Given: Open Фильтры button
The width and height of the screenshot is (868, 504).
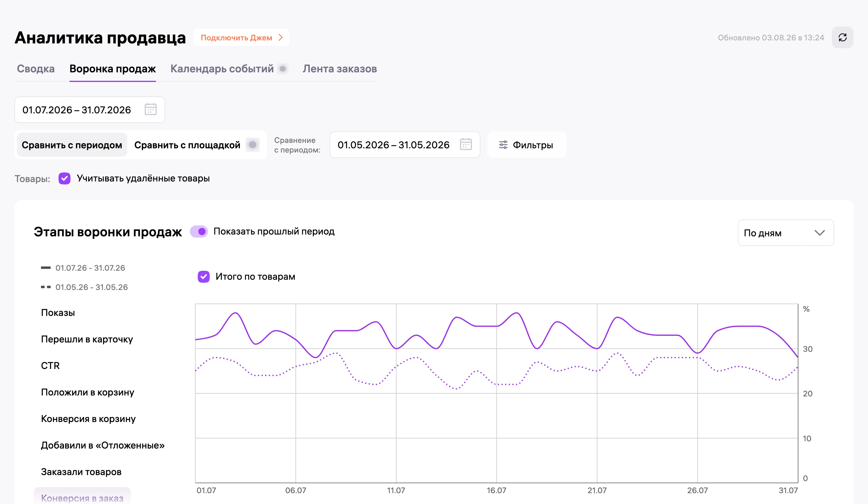Looking at the screenshot, I should coord(527,145).
